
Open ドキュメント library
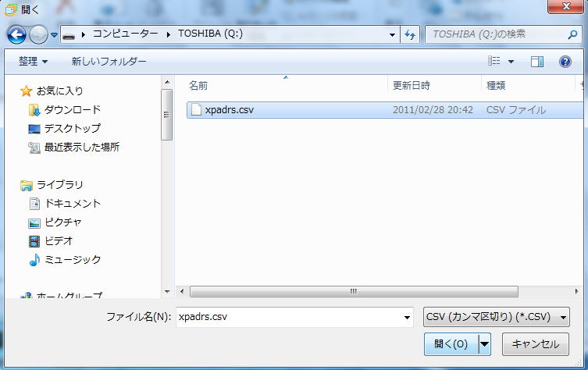point(73,204)
